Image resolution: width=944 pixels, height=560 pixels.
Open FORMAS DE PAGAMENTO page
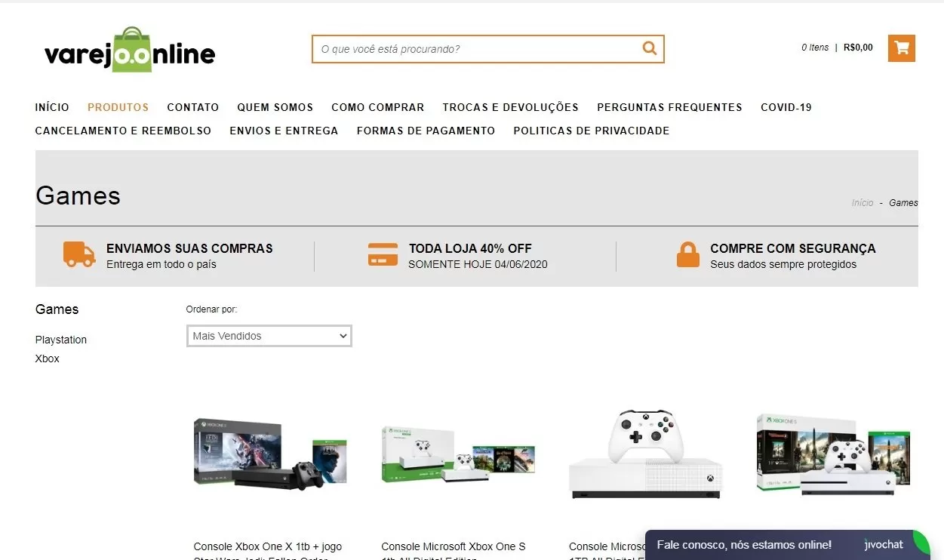426,131
